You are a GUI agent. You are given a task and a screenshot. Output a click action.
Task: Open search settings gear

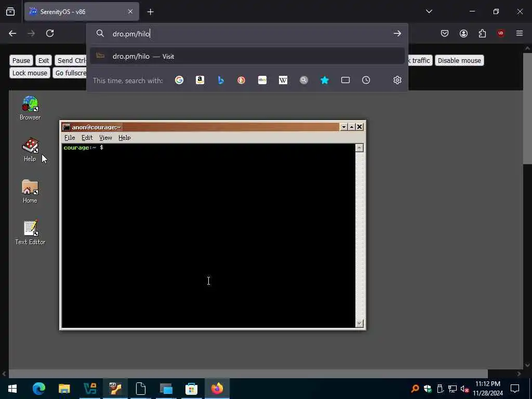[397, 80]
